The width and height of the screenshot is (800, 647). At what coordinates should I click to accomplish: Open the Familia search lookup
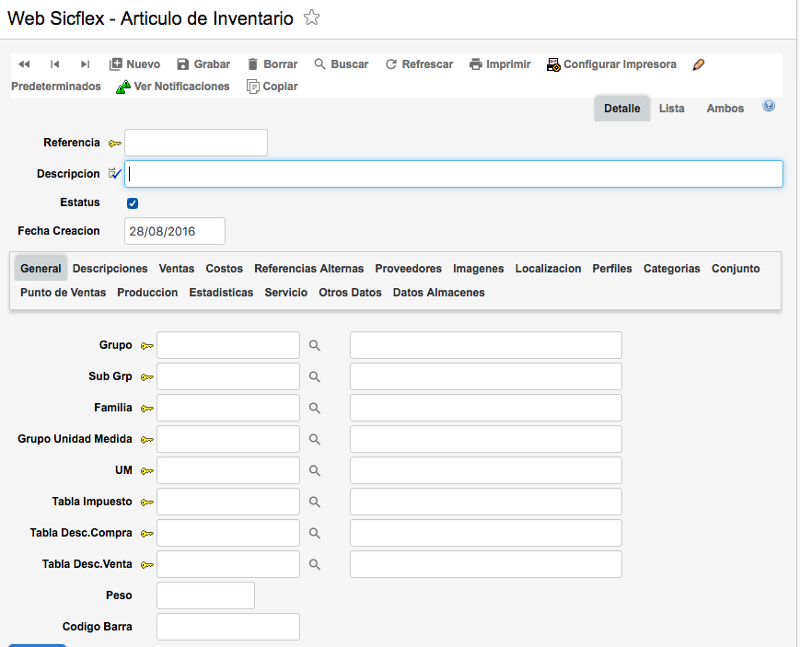tap(314, 408)
